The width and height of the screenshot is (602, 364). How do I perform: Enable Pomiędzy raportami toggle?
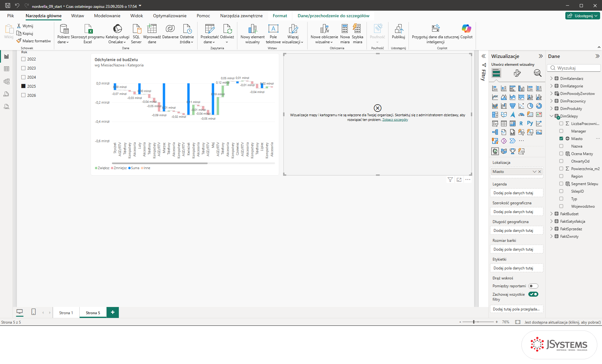[x=533, y=286]
